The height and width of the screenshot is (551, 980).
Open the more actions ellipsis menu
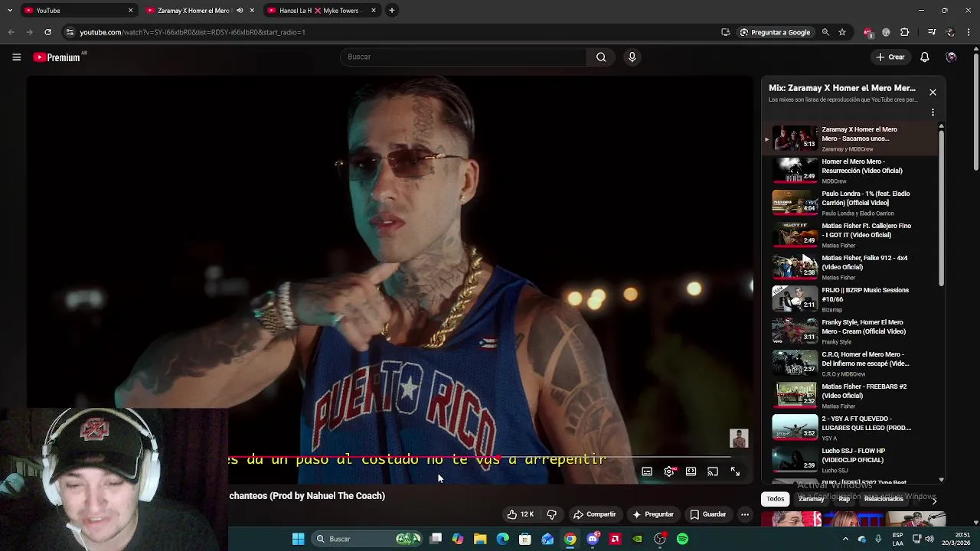point(744,514)
